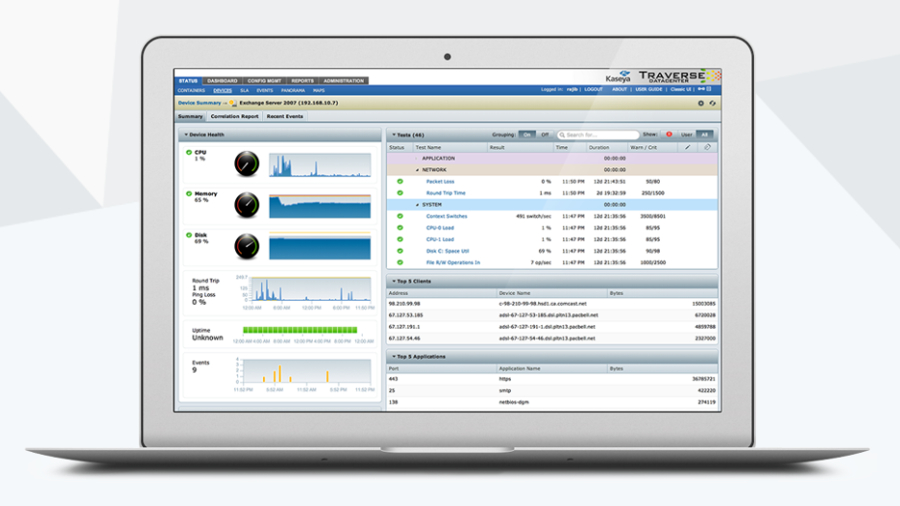900x506 pixels.
Task: Click the green status icon for Round Trip Time
Action: click(400, 193)
